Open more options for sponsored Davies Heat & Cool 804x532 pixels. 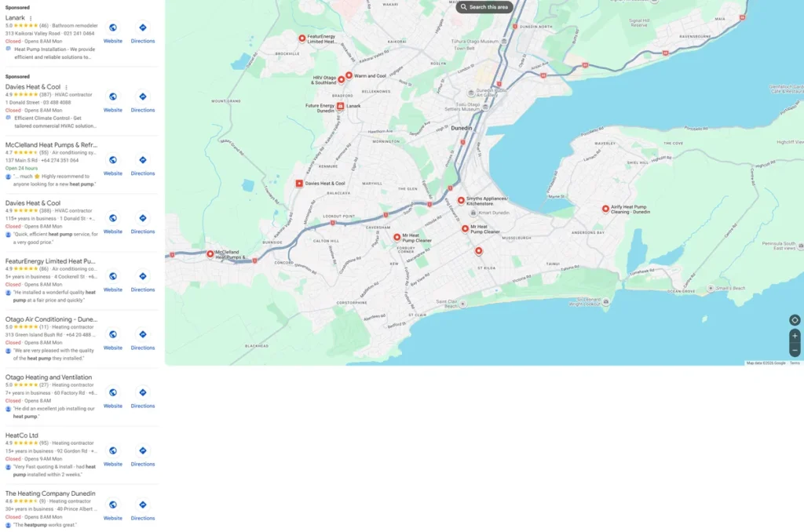[66, 88]
